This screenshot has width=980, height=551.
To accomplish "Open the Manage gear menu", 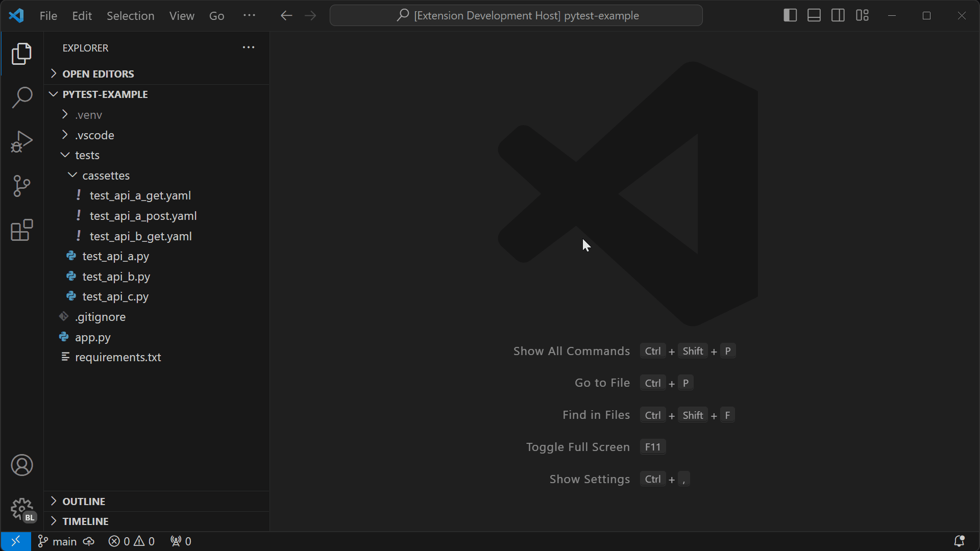I will (x=22, y=509).
